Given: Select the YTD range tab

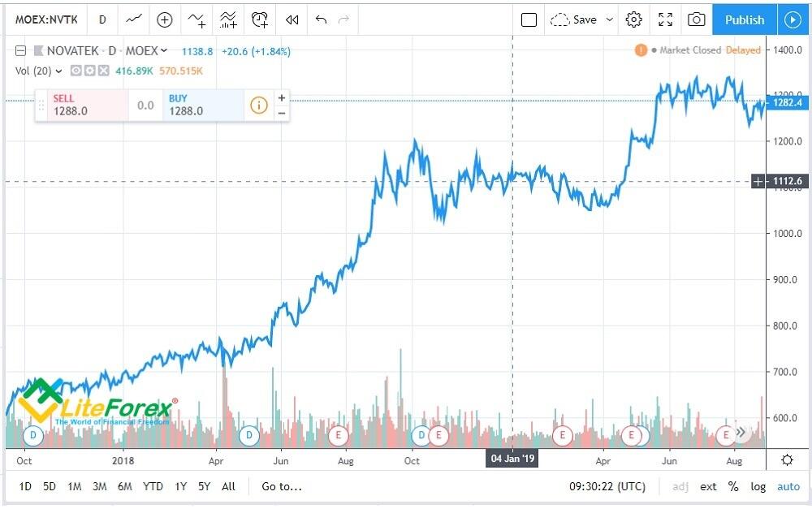Looking at the screenshot, I should coord(152,486).
